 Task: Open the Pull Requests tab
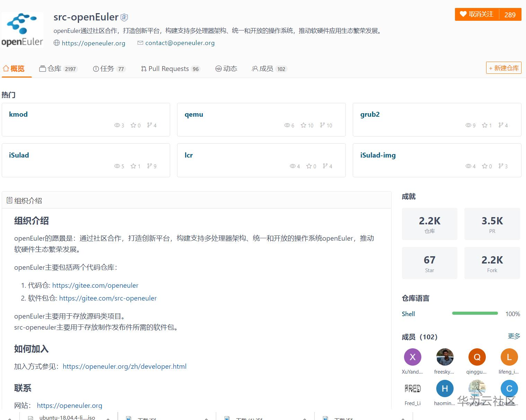click(x=169, y=69)
